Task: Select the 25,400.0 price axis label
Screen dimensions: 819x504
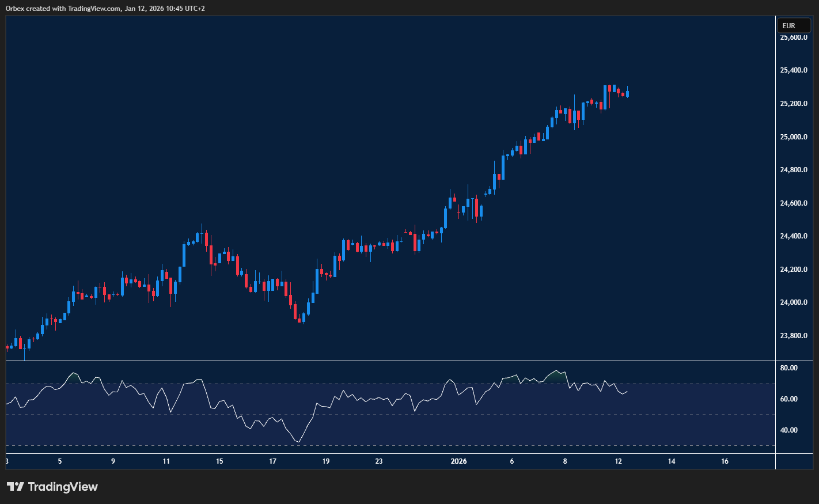Action: point(793,70)
